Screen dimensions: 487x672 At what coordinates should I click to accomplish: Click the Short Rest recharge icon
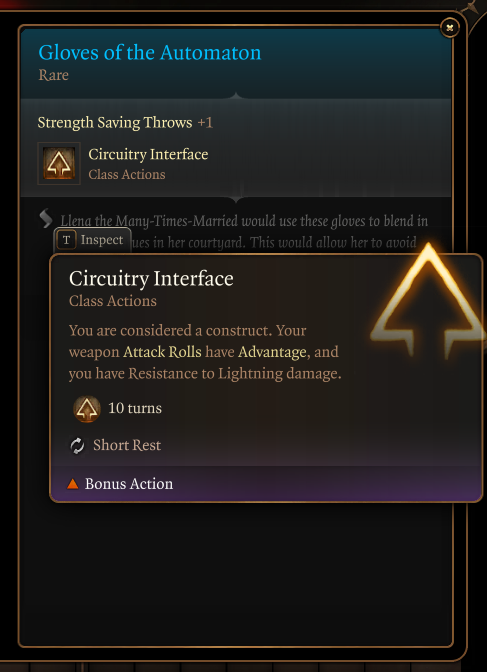[x=77, y=446]
